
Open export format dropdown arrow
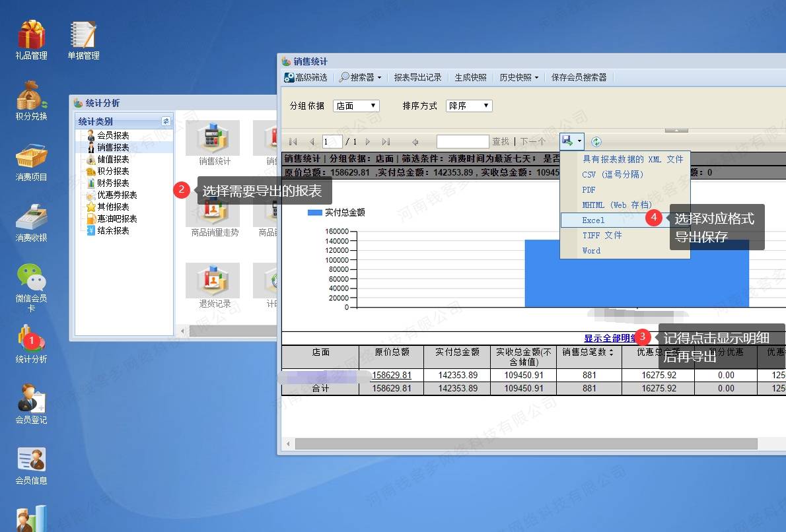(x=579, y=141)
